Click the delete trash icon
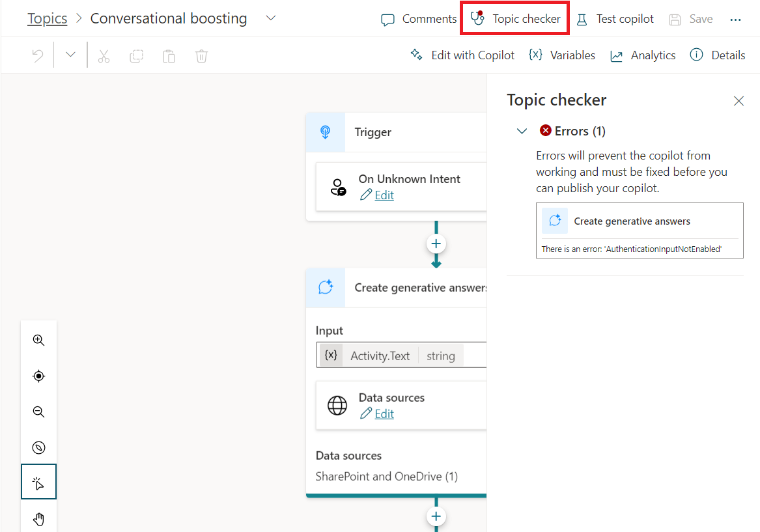Screen dimensions: 760x532 pos(201,56)
